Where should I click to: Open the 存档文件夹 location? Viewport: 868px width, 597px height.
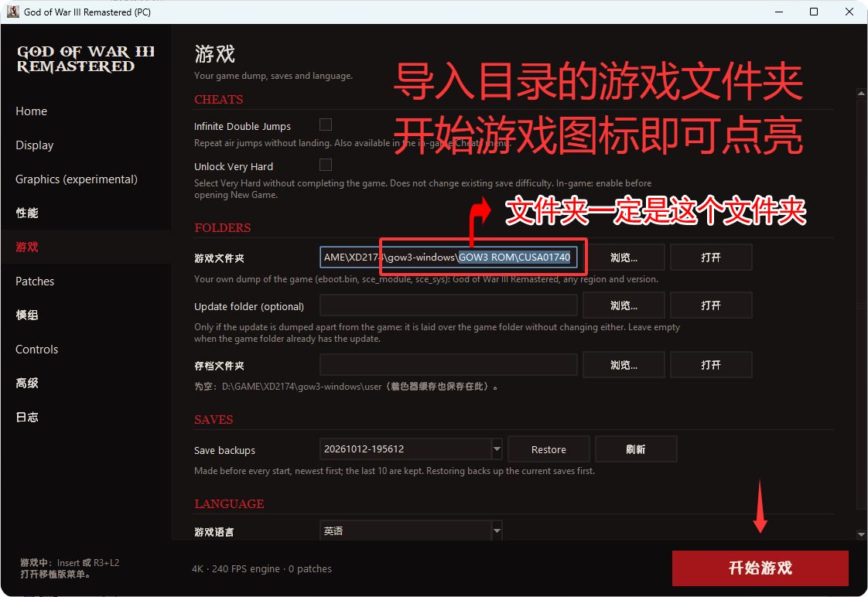coord(711,364)
